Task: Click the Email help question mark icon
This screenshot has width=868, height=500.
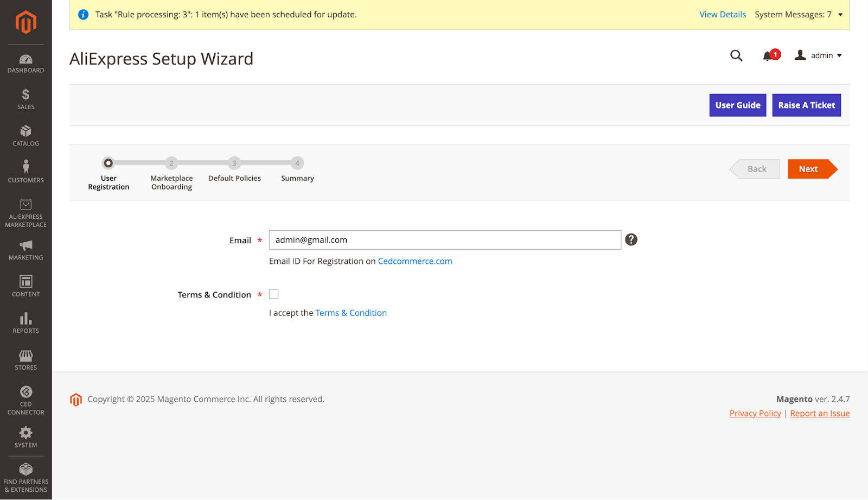Action: point(631,239)
